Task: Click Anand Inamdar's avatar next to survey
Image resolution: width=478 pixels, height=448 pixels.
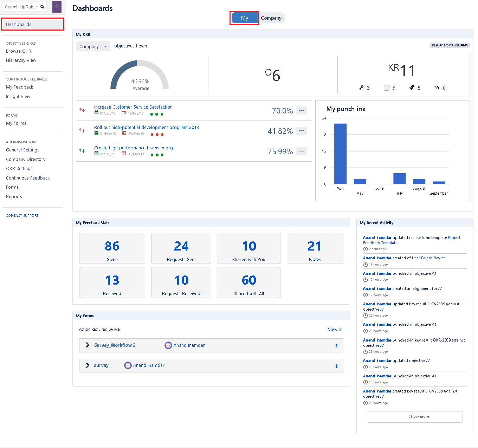Action: (x=128, y=365)
